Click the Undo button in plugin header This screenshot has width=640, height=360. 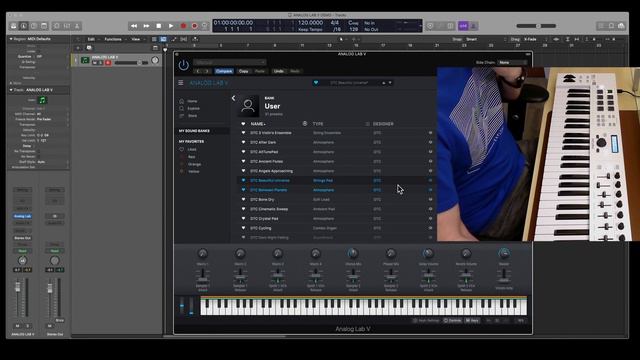(278, 71)
